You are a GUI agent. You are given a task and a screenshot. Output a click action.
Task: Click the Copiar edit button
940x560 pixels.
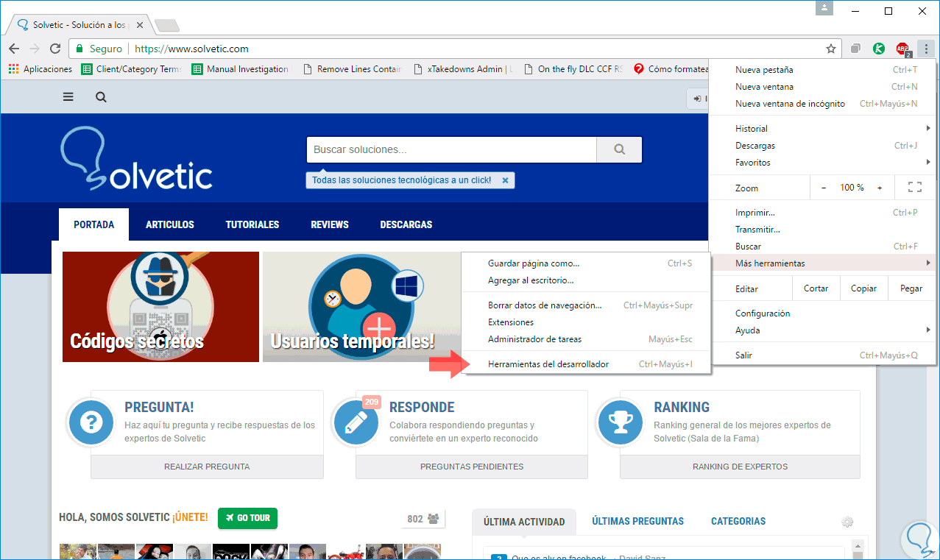coord(863,288)
